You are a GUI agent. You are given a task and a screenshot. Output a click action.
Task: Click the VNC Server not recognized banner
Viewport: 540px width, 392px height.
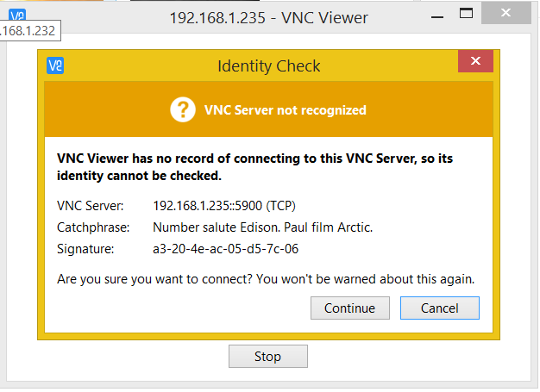[x=268, y=109]
